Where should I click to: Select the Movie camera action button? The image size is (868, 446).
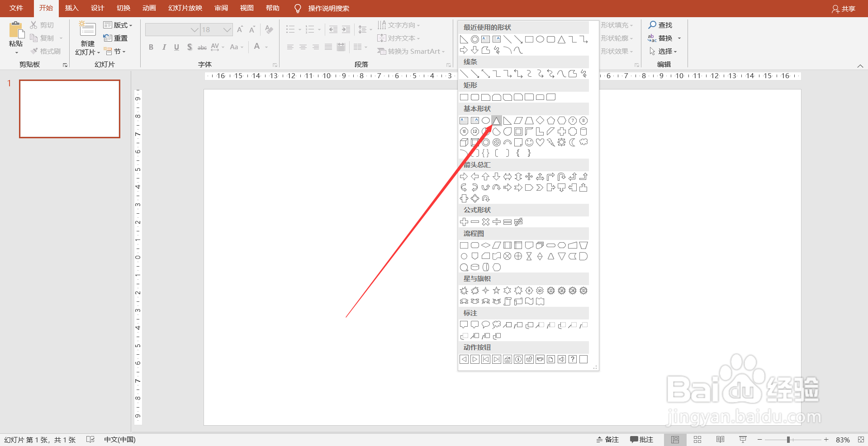click(540, 359)
